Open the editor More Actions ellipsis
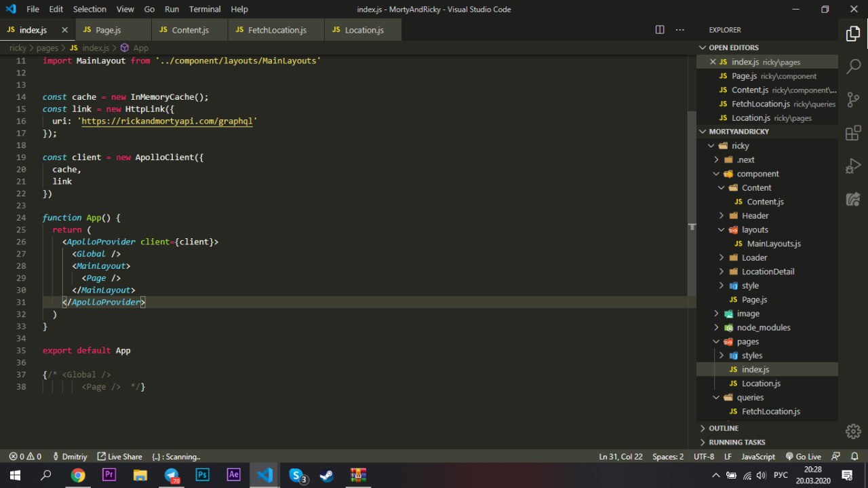 point(682,30)
